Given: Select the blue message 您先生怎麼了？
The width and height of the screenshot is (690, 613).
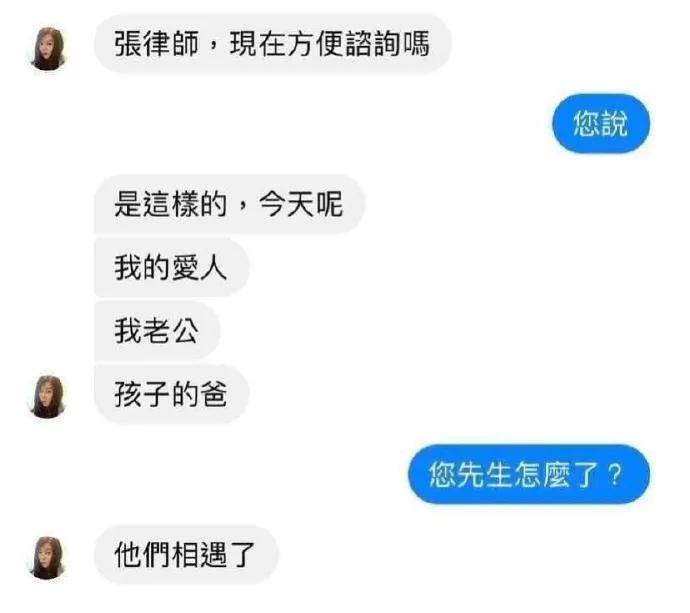Looking at the screenshot, I should [529, 474].
